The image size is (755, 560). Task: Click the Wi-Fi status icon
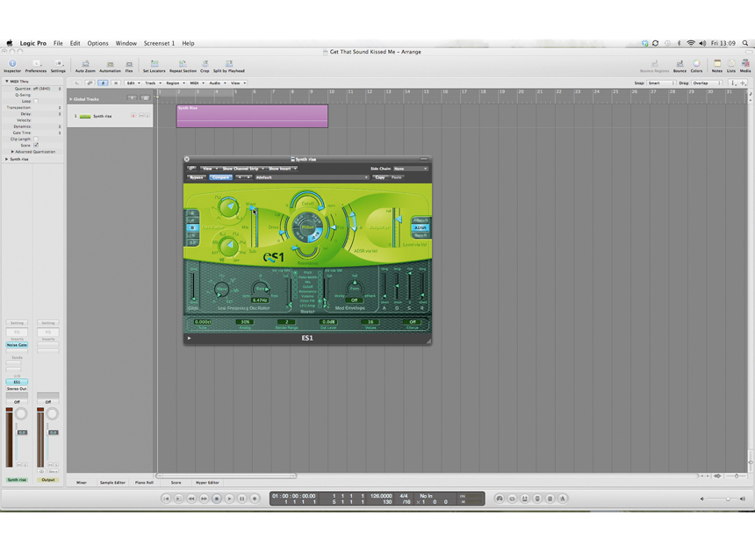pyautogui.click(x=691, y=43)
